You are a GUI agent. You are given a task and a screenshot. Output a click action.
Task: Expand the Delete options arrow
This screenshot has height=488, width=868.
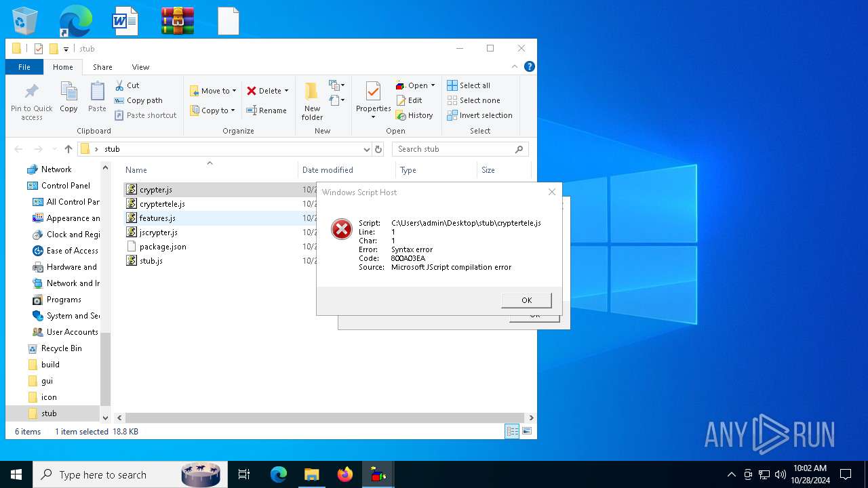pos(286,91)
